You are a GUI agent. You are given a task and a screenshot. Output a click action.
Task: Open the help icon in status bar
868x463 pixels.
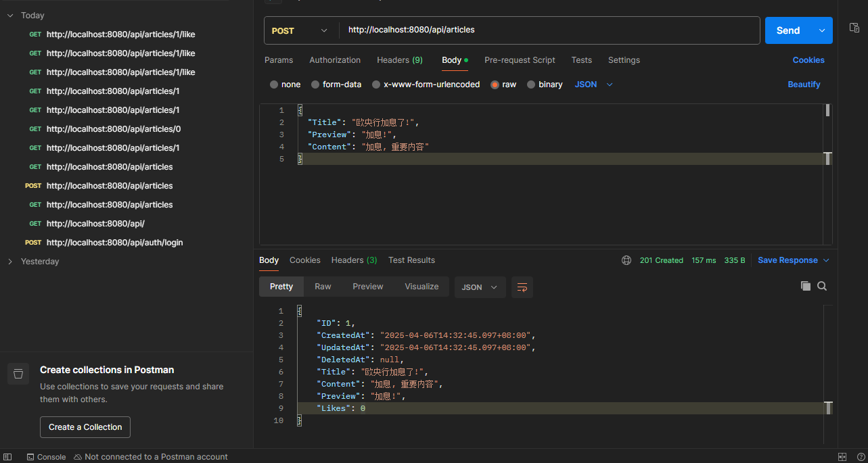[x=861, y=457]
